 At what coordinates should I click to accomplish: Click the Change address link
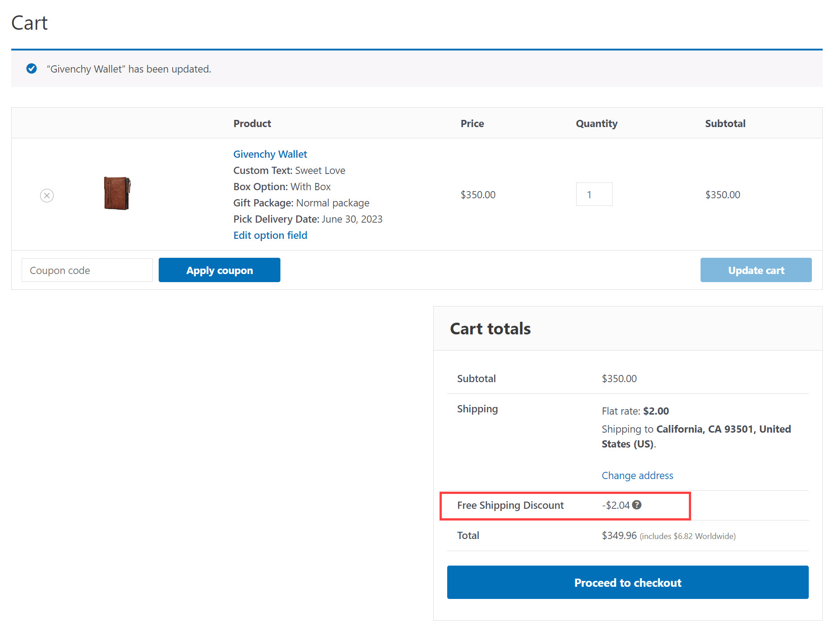pos(637,475)
